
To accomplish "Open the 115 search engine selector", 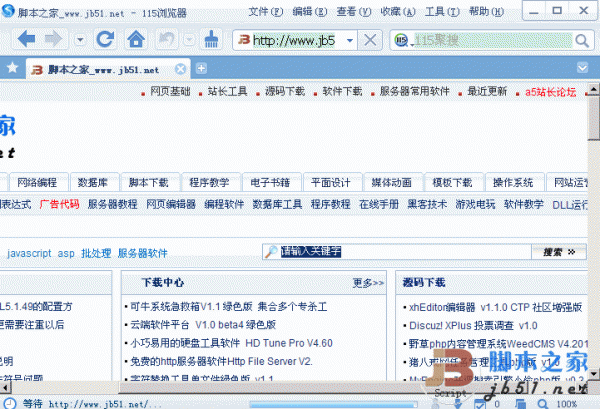I will [x=402, y=40].
